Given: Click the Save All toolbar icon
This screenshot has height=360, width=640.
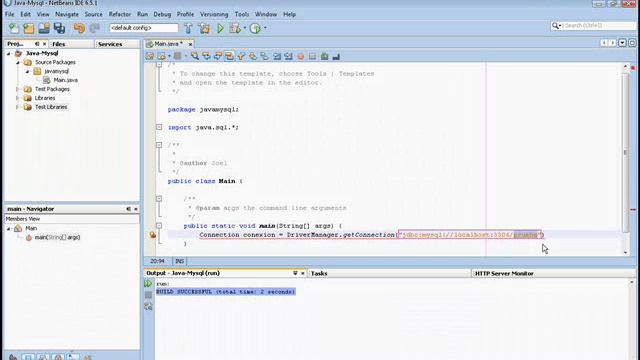Looking at the screenshot, I should pos(60,28).
